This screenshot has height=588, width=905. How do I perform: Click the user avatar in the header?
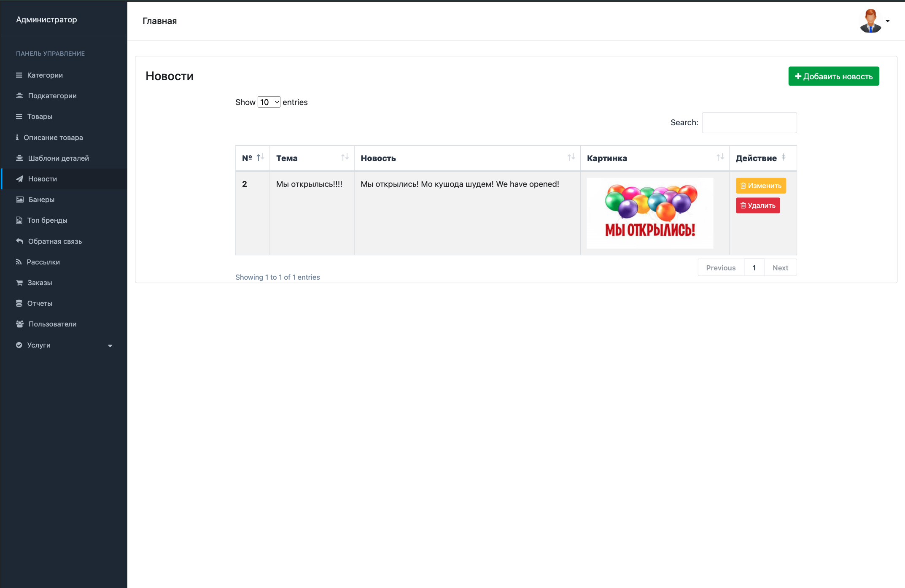pyautogui.click(x=870, y=21)
